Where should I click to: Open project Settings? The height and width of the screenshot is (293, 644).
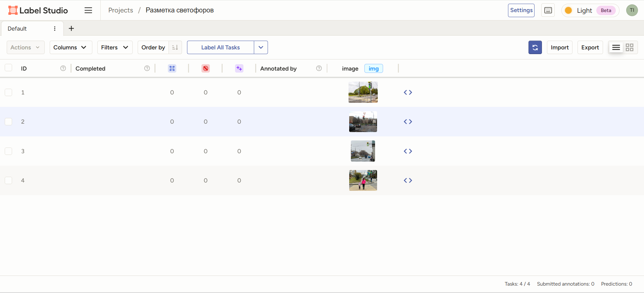(x=521, y=10)
